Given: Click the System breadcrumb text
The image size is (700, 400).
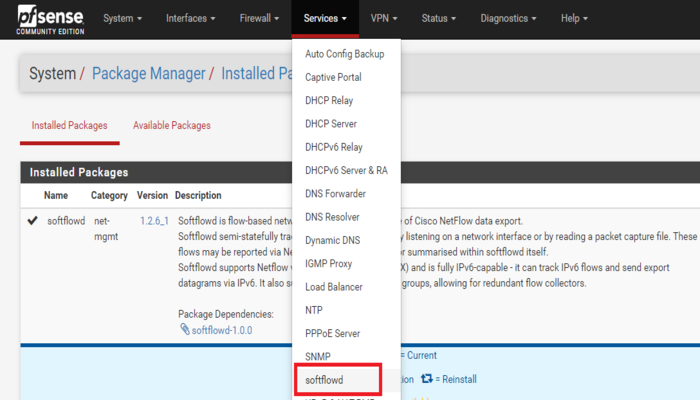Looking at the screenshot, I should coord(53,73).
